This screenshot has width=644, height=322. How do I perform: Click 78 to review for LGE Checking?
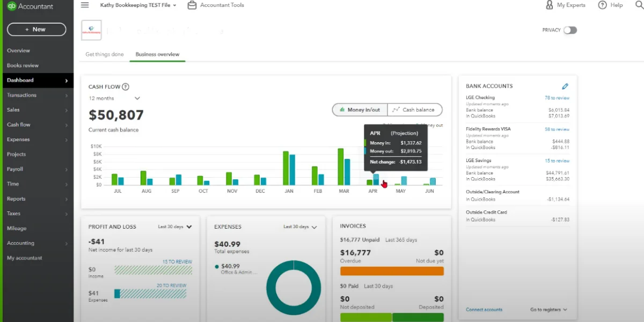tap(557, 98)
